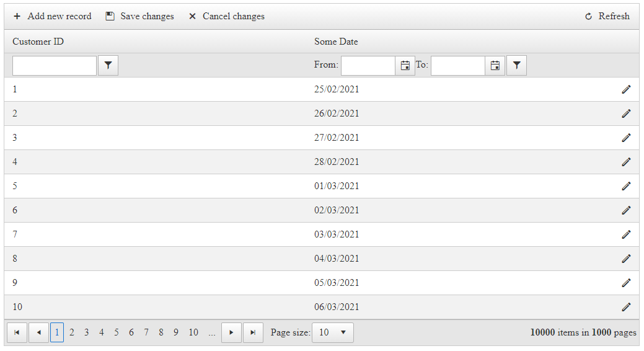Open more pages with the ellipsis link
The width and height of the screenshot is (644, 351).
coord(212,333)
